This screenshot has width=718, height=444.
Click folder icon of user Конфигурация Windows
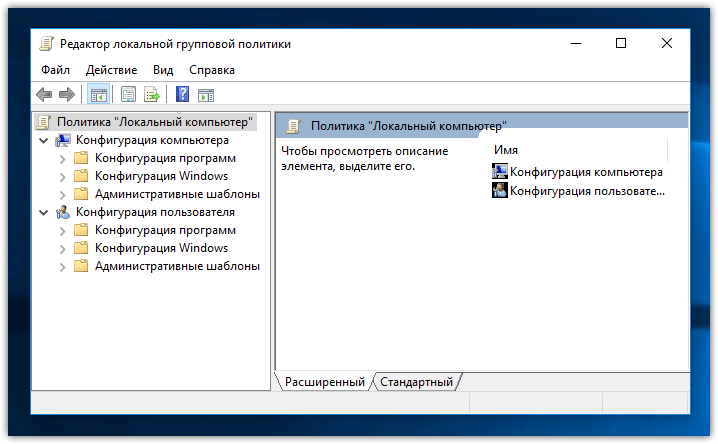click(x=81, y=248)
